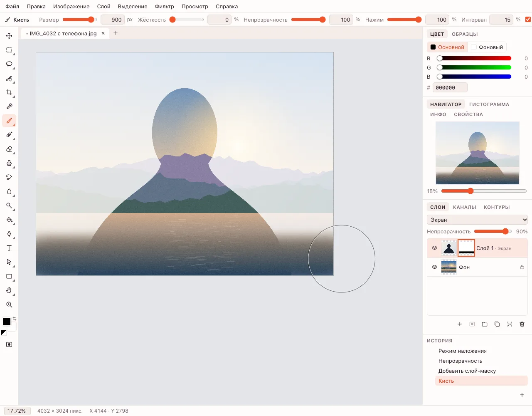This screenshot has height=416, width=532.
Task: Select the Crop tool
Action: tap(9, 92)
